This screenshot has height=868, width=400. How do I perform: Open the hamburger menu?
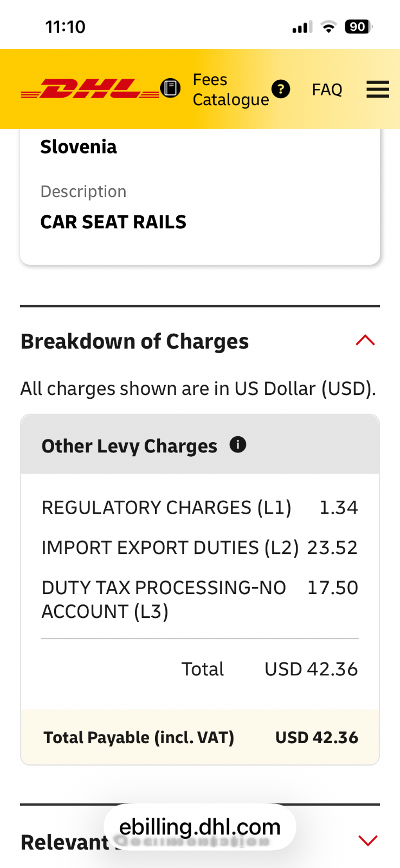tap(377, 89)
